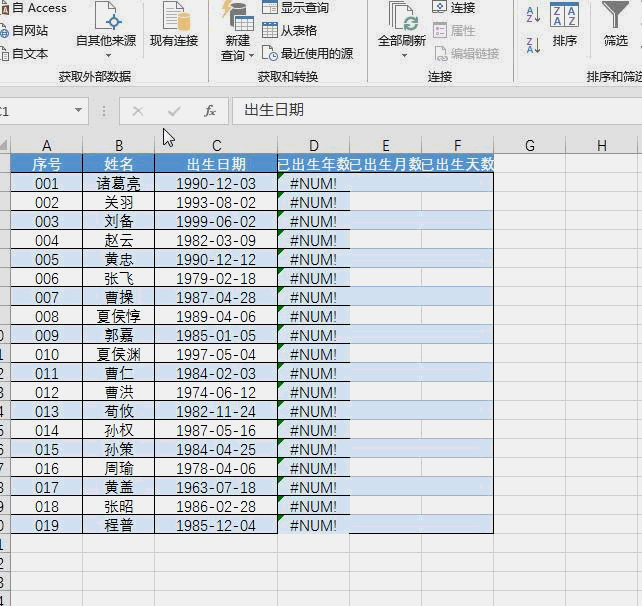
Task: Click header cell 已出生月数
Action: (x=386, y=164)
